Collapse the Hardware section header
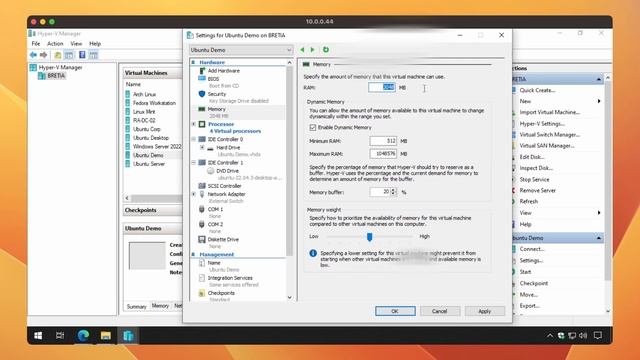The height and width of the screenshot is (360, 640). pyautogui.click(x=194, y=62)
